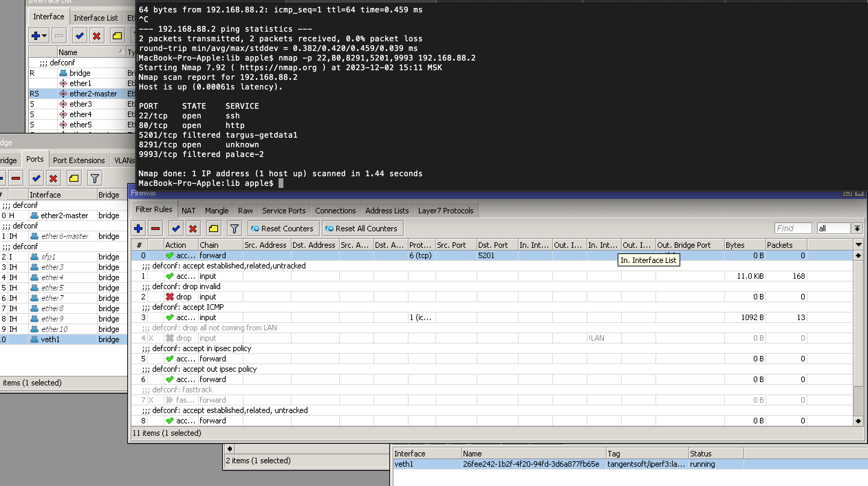The height and width of the screenshot is (486, 868).
Task: Click scroll-left arrow below firewall window
Action: [230, 448]
